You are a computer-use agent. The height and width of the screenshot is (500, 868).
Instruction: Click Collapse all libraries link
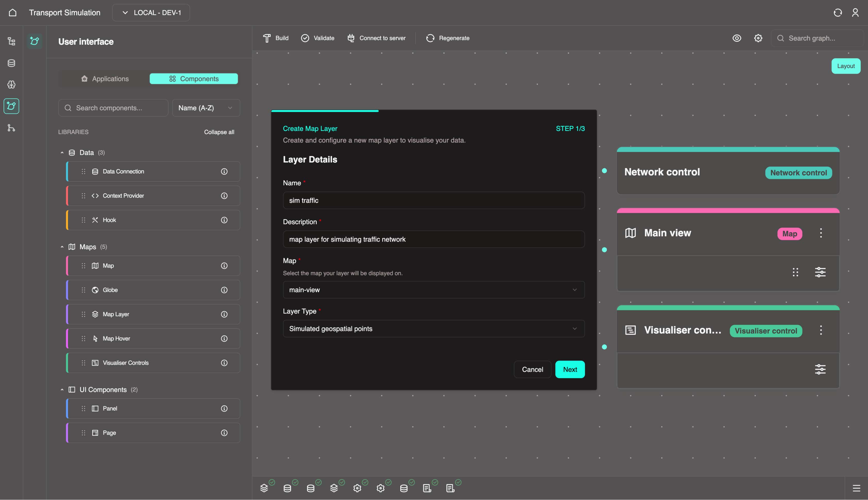coord(219,132)
